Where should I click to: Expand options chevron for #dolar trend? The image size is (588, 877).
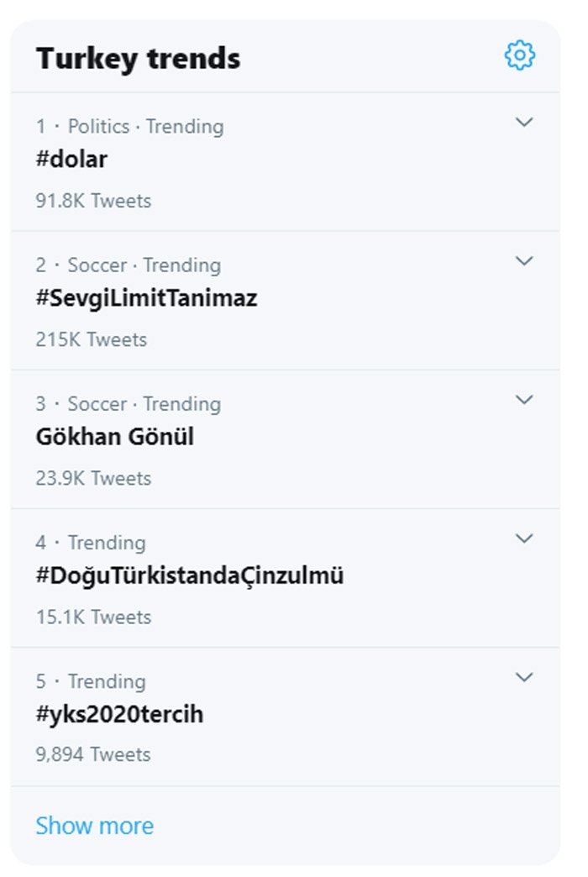[523, 122]
